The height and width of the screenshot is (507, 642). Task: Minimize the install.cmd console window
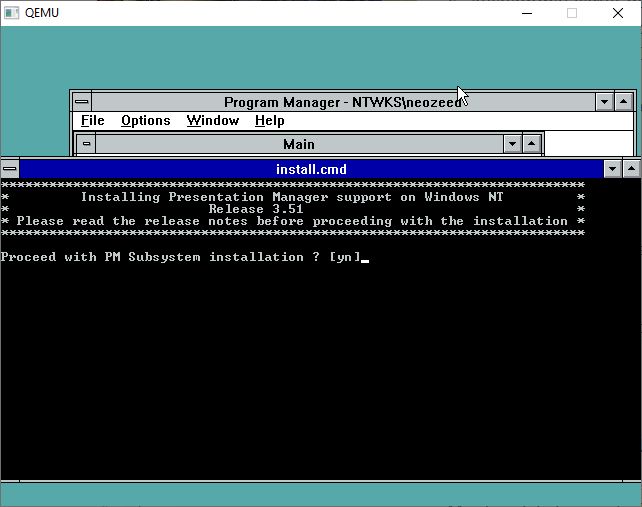click(x=613, y=169)
